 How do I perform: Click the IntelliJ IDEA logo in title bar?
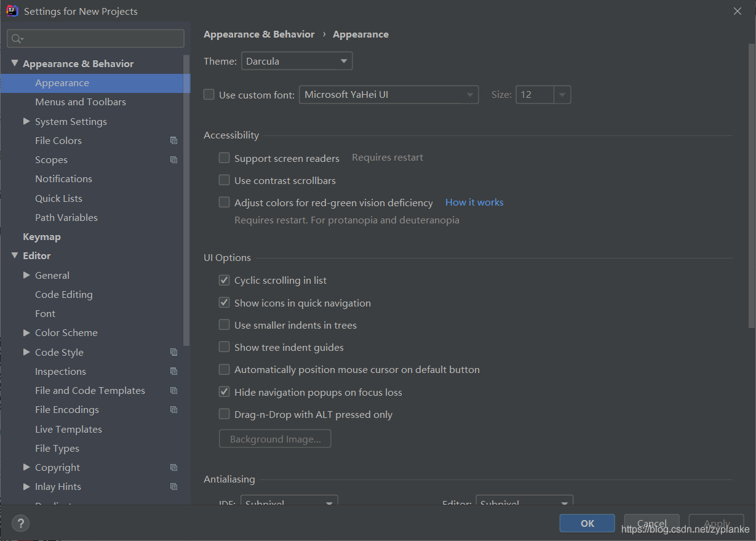(x=12, y=10)
